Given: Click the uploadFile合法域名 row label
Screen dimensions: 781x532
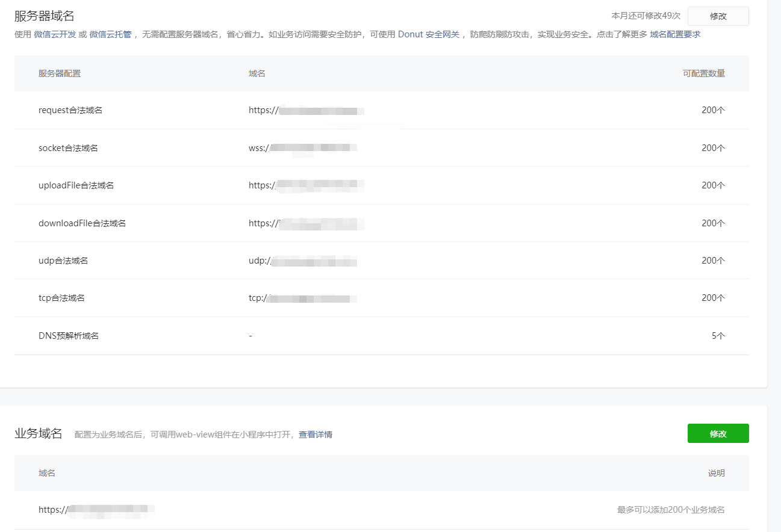Looking at the screenshot, I should 76,185.
